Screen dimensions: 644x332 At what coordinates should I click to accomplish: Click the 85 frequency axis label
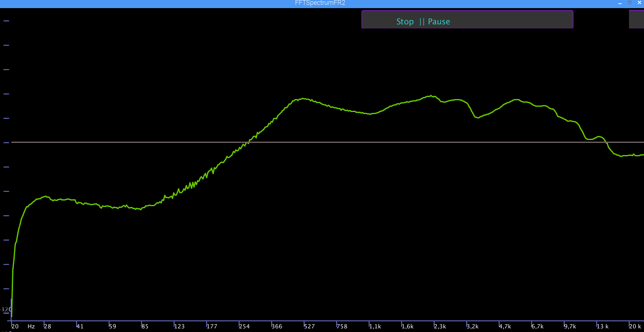pos(145,326)
